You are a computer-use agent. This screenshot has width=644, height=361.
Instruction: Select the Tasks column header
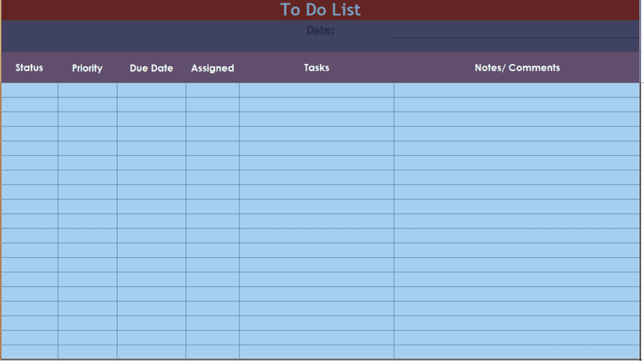316,68
